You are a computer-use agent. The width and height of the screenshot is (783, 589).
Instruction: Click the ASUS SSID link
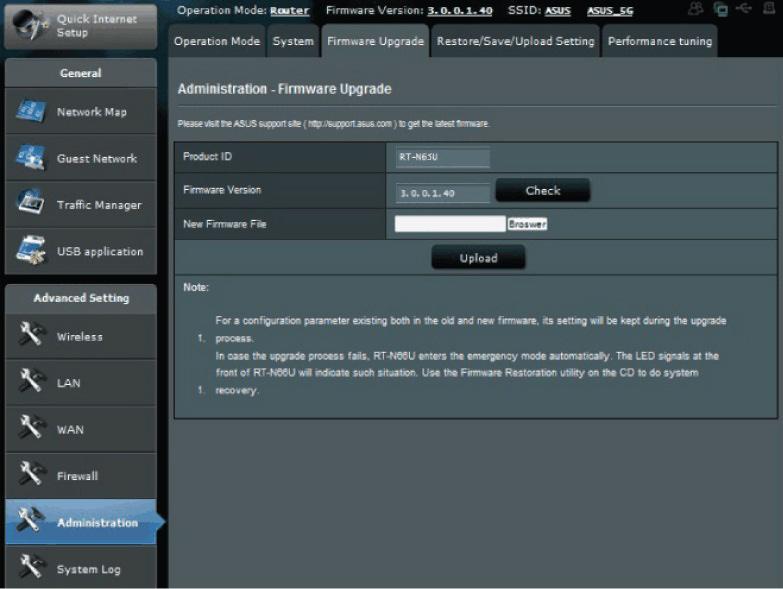[558, 10]
